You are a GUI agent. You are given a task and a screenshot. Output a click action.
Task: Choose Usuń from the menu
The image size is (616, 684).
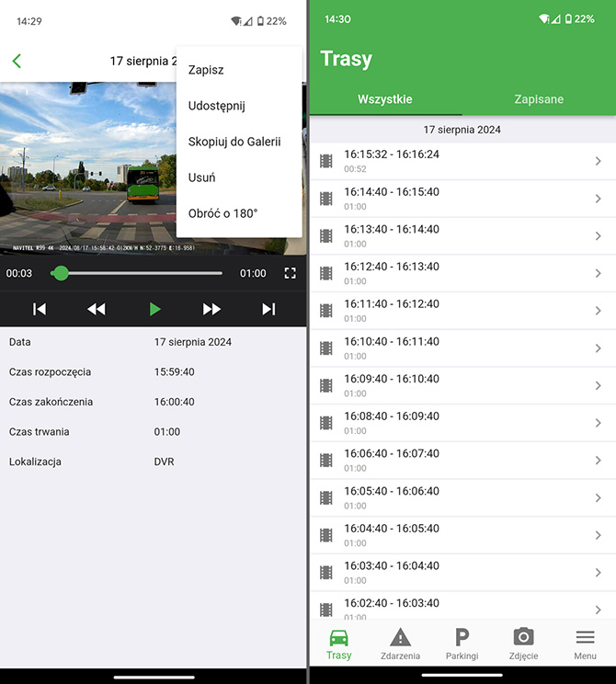click(201, 177)
